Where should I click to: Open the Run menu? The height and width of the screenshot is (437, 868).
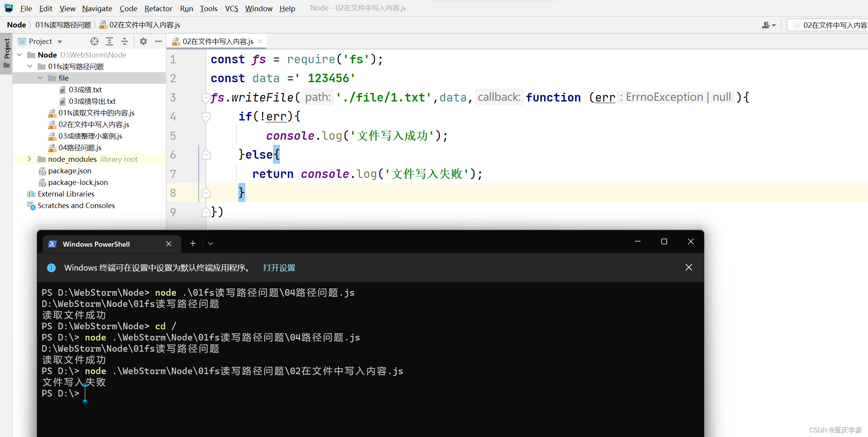tap(186, 8)
